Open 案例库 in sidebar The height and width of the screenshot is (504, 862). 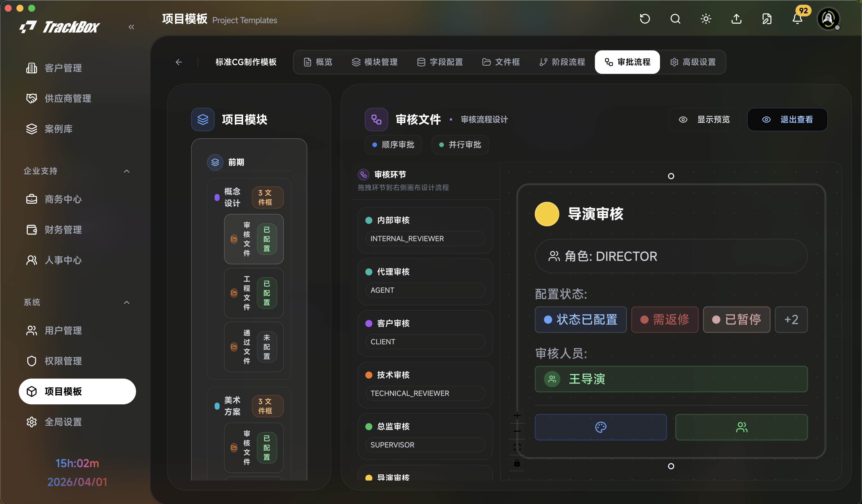[x=77, y=129]
